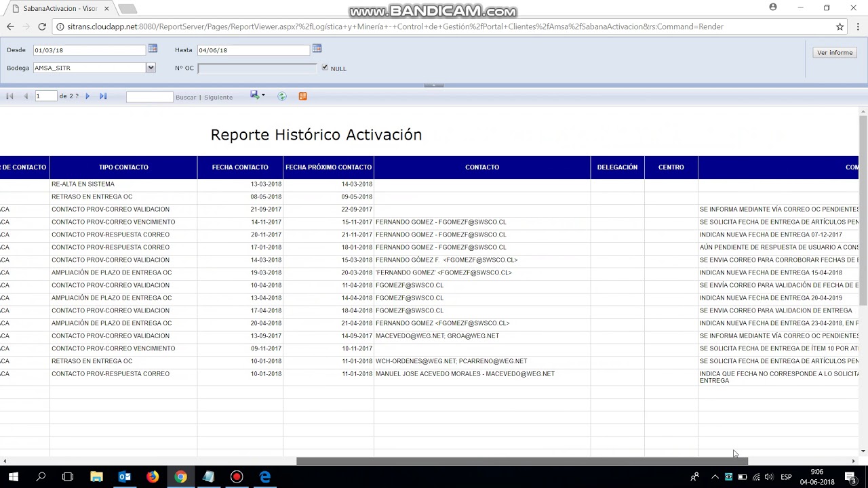Click the Buscar link
Screen dimensions: 868x488
[x=186, y=98]
